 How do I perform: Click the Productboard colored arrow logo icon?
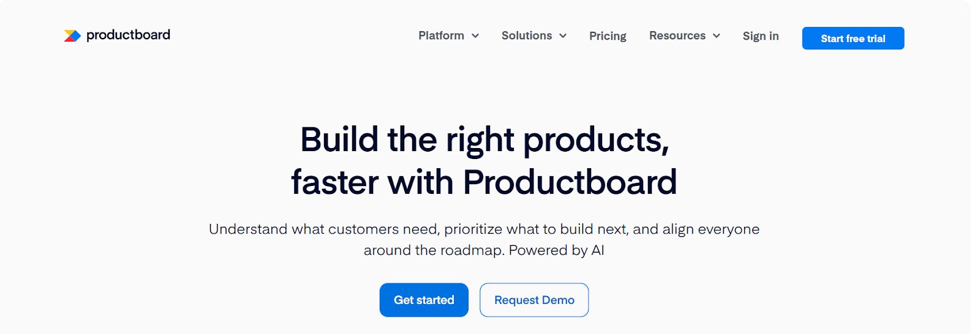tap(72, 35)
